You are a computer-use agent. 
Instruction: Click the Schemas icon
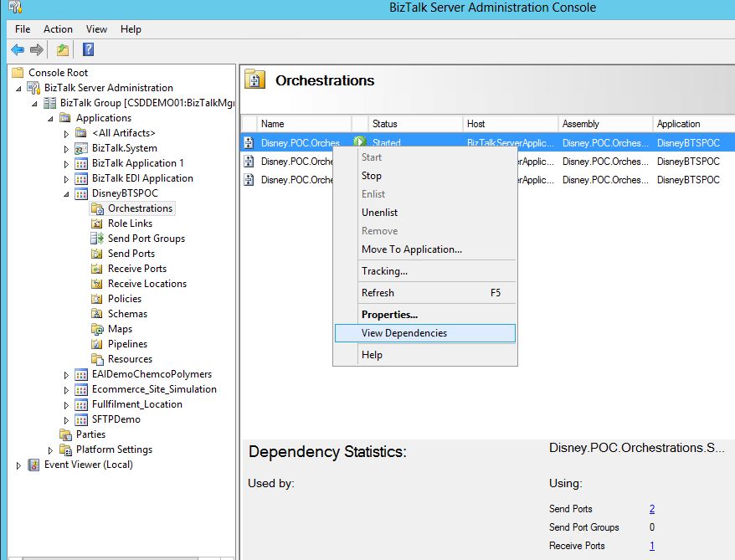coord(96,314)
